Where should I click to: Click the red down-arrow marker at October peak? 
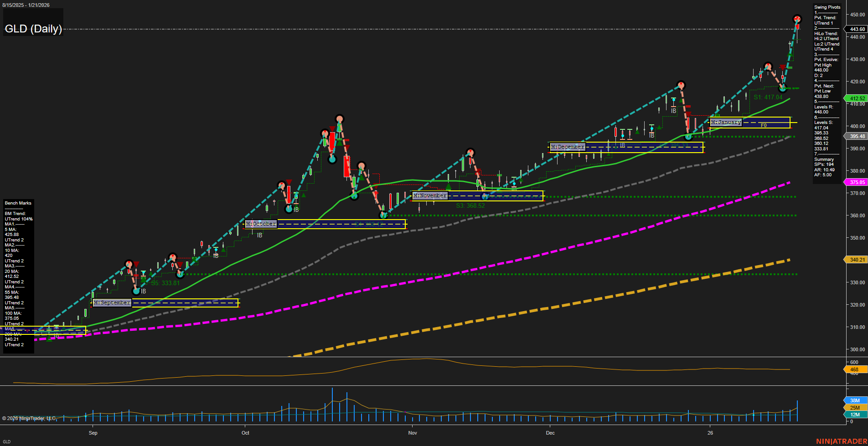point(331,128)
